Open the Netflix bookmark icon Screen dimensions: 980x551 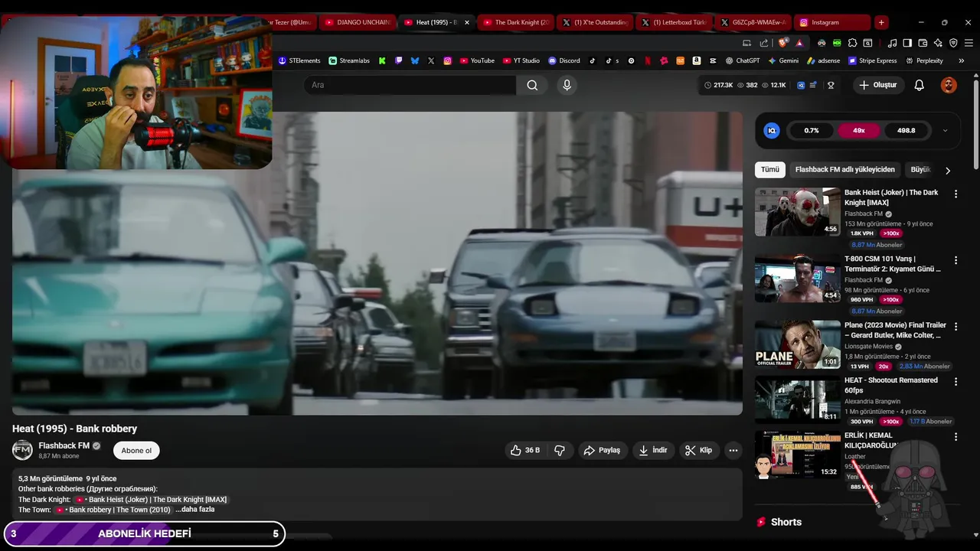648,60
